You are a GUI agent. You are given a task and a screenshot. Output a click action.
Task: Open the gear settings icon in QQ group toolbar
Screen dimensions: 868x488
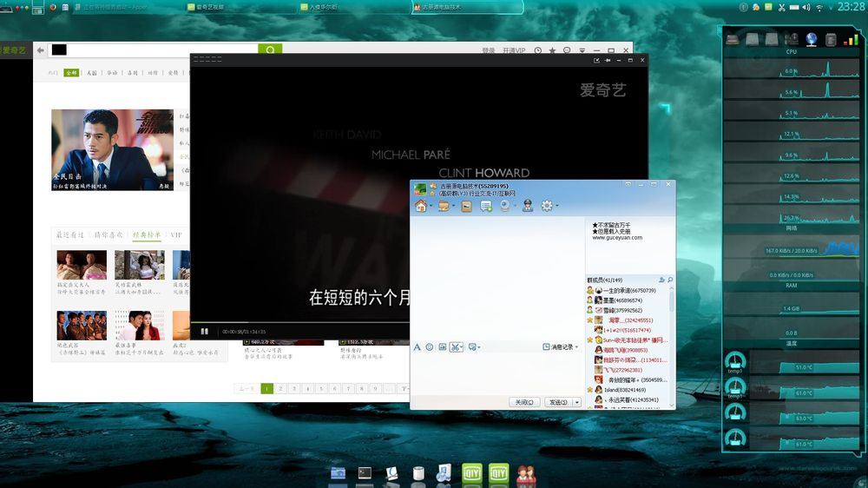coord(546,206)
